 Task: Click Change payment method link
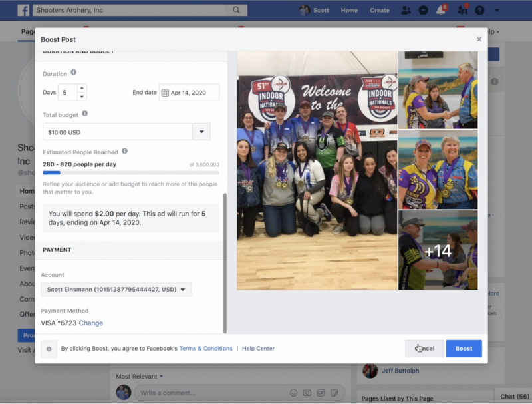pos(91,323)
